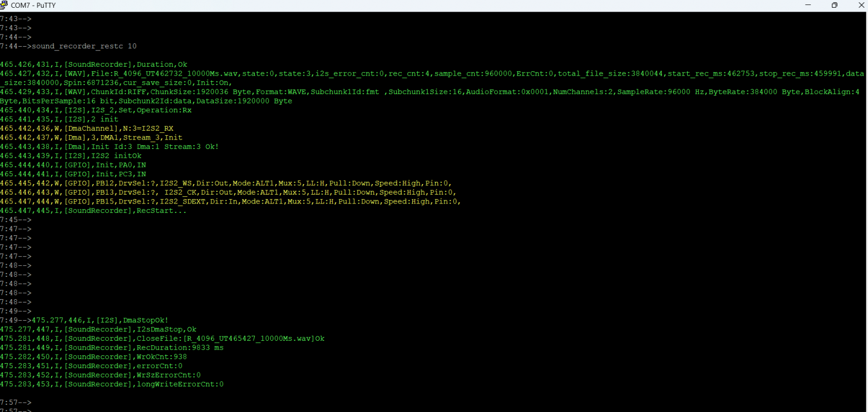Click the SoundRecorder Duration,Ok log line
Image resolution: width=868 pixels, height=412 pixels.
pos(94,64)
